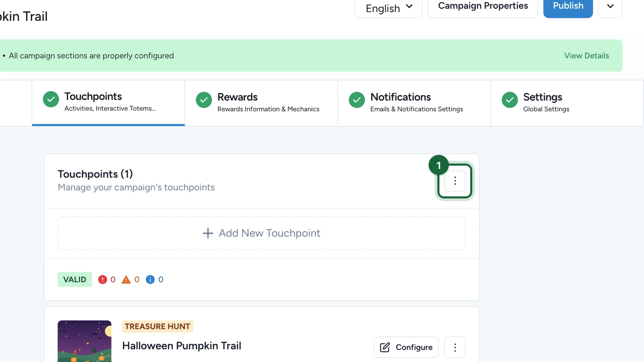Open the English language dropdown

click(x=388, y=8)
